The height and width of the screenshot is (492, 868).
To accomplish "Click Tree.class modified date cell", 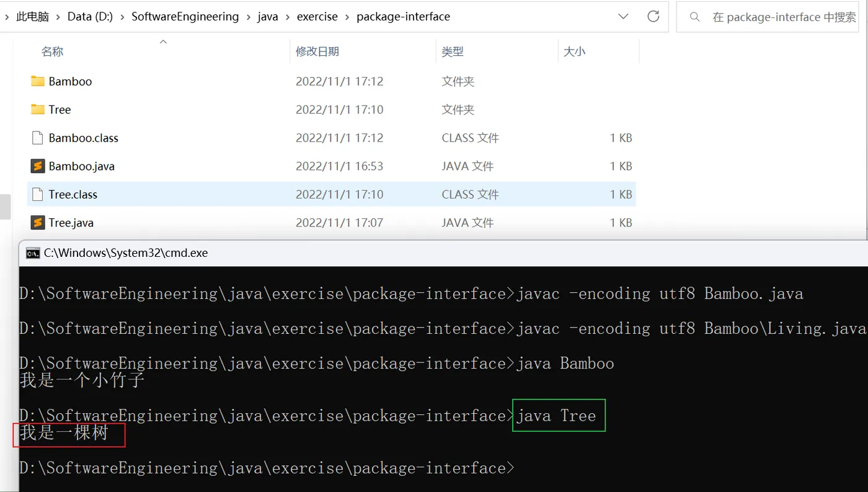I will [x=340, y=194].
